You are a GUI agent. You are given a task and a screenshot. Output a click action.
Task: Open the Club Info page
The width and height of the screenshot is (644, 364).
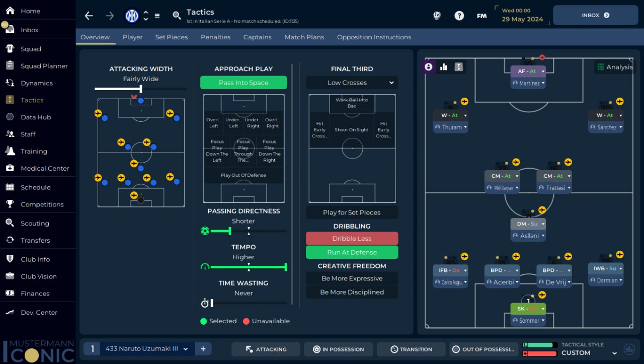(35, 259)
